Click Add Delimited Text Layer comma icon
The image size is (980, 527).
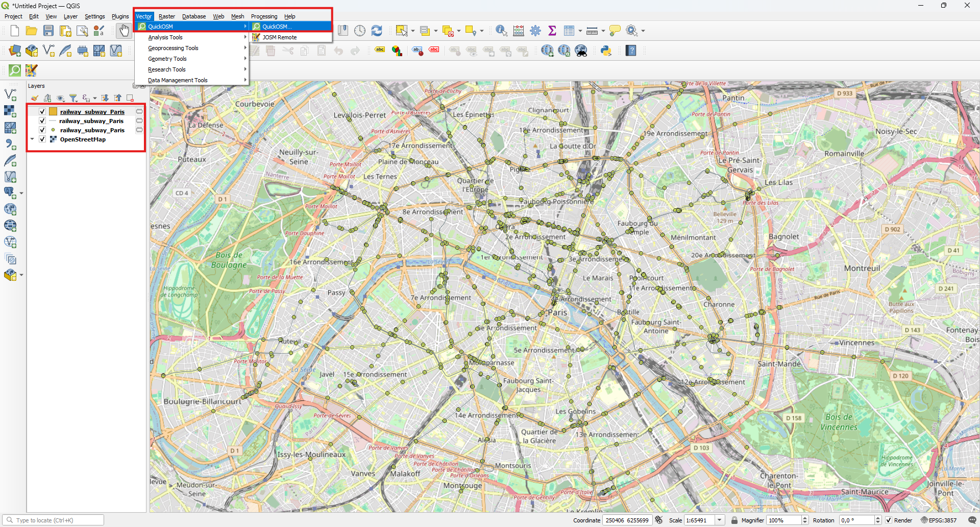[x=10, y=144]
